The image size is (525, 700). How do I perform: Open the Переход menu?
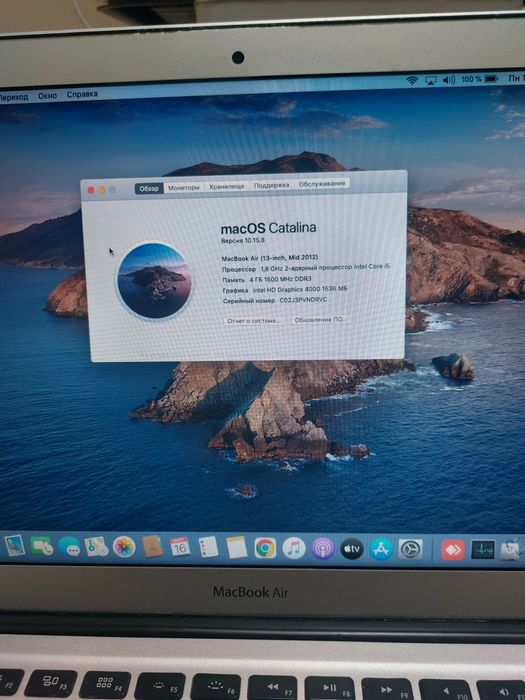[x=14, y=97]
